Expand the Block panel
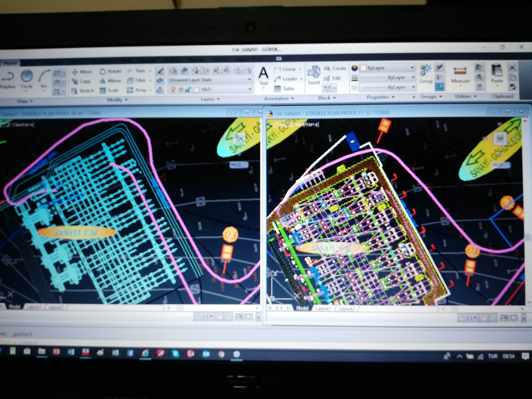The image size is (532, 399). pos(327,98)
